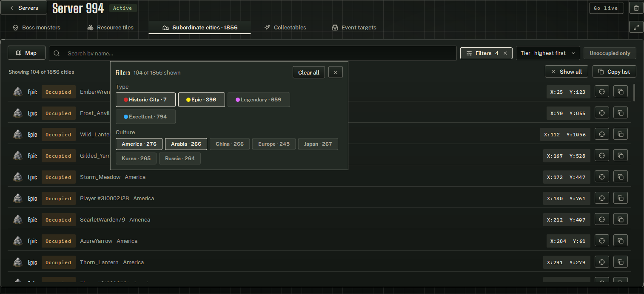The image size is (644, 294).
Task: Switch to Resource tiles tab
Action: tap(110, 27)
